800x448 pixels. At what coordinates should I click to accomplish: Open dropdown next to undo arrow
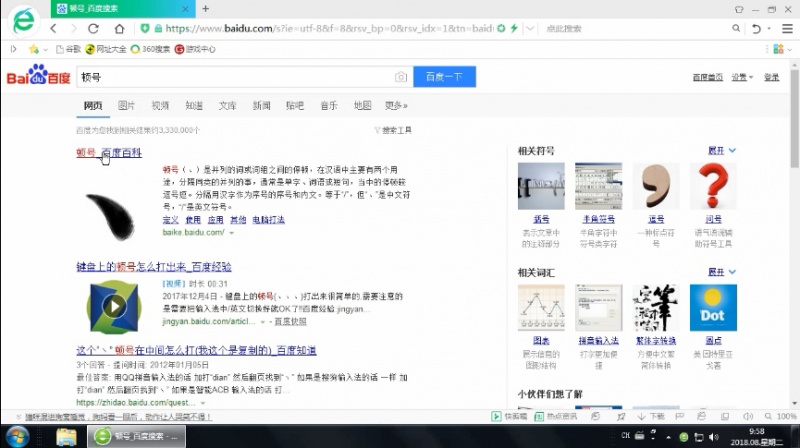point(769,29)
